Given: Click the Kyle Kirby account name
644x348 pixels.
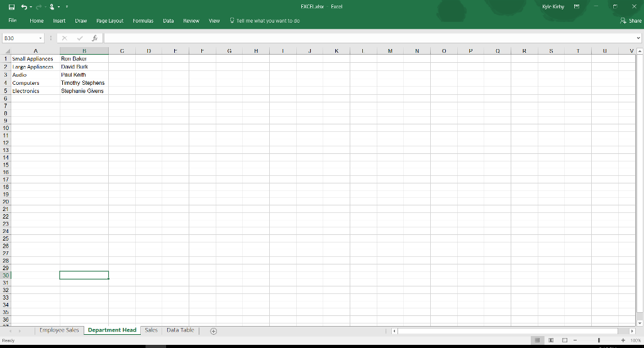Looking at the screenshot, I should click(x=553, y=6).
